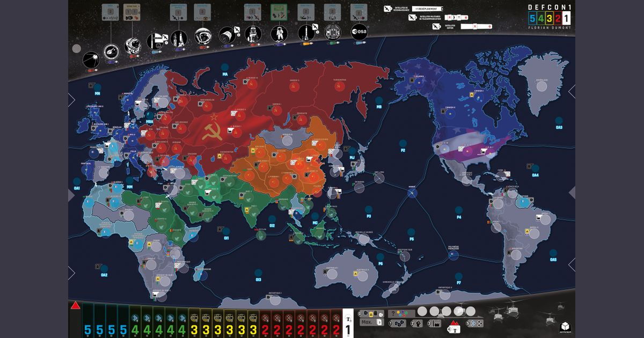Click the Soviet red star on the map

coord(213,116)
